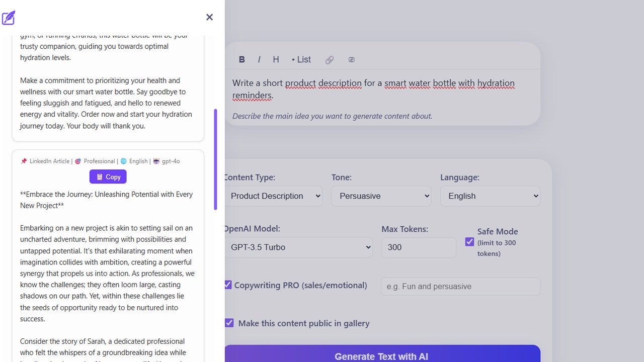This screenshot has width=644, height=362.
Task: Open the Content Type dropdown
Action: (x=274, y=196)
